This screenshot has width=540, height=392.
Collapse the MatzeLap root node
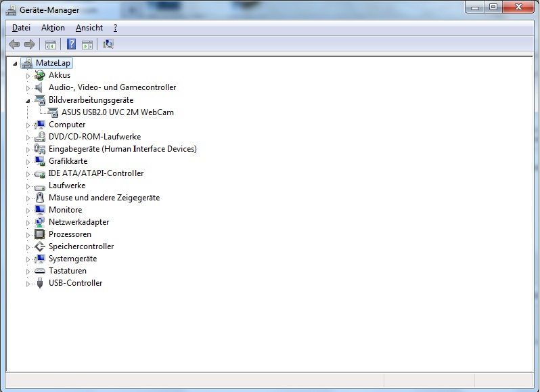[x=15, y=64]
